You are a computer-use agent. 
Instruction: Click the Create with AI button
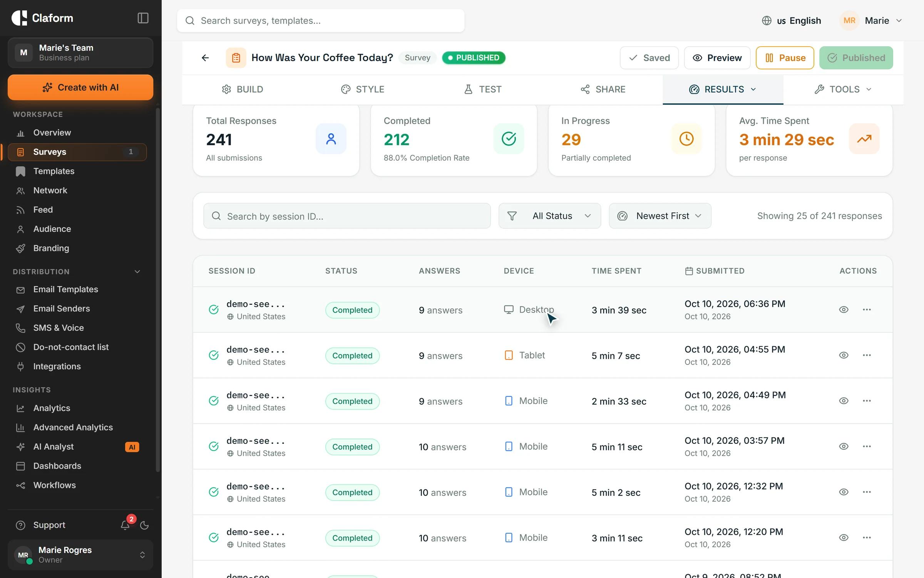(80, 87)
